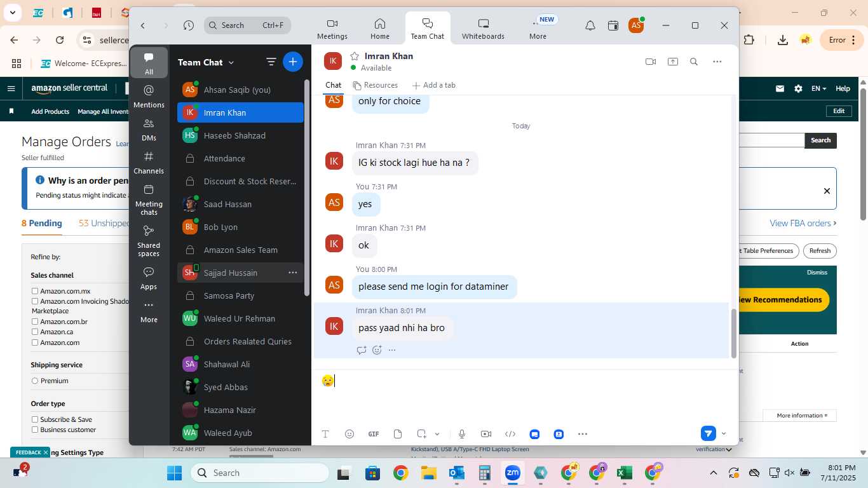The image size is (868, 488).
Task: Open more actions on pass yaad message
Action: (x=392, y=350)
